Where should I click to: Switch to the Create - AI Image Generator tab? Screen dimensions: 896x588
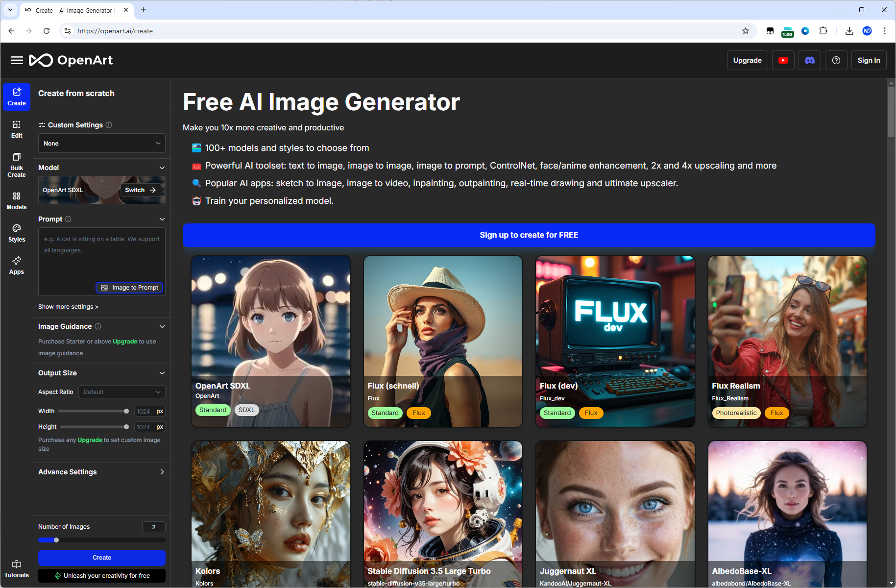pos(76,10)
